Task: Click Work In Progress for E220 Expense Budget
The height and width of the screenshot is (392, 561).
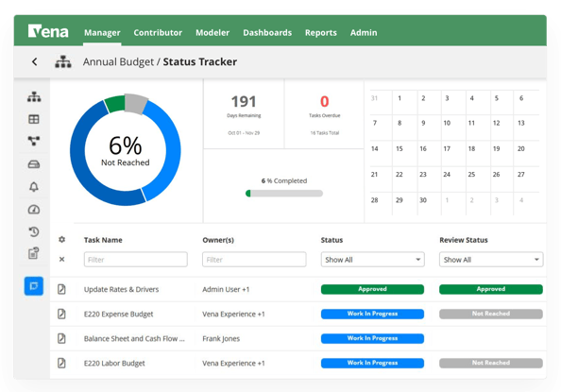Action: pos(372,314)
